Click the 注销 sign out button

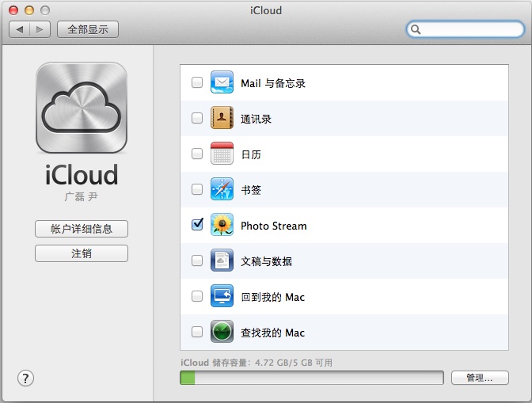point(82,253)
